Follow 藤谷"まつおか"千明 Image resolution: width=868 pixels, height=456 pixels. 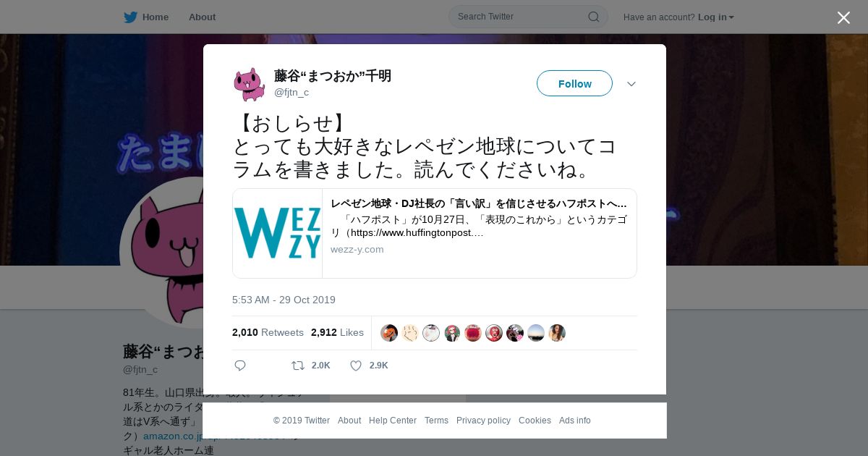574,83
